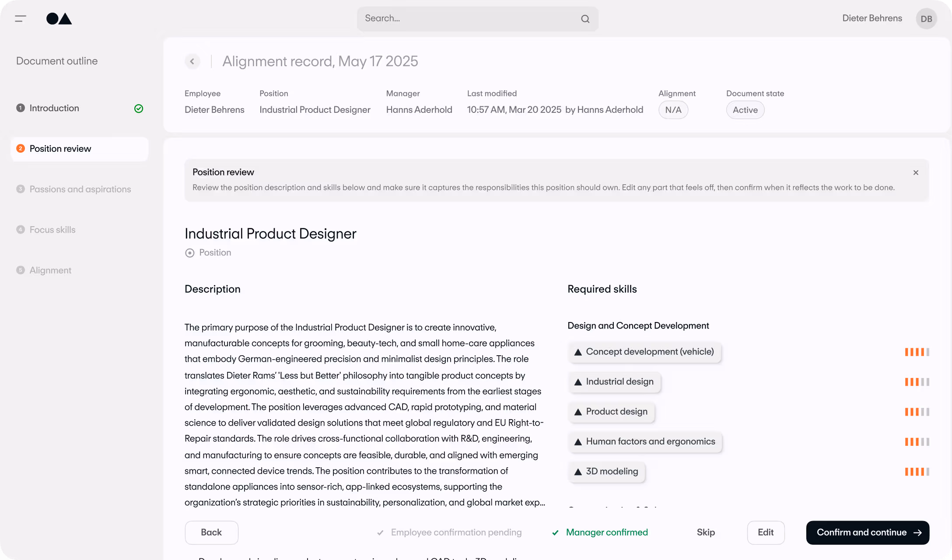Open the Introduction outline section
The width and height of the screenshot is (952, 560).
click(80, 108)
